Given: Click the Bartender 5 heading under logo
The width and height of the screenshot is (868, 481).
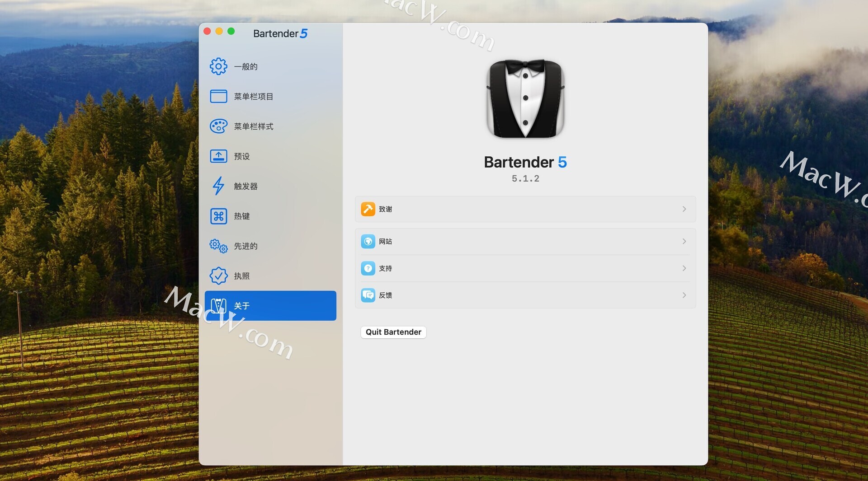Looking at the screenshot, I should pos(525,162).
